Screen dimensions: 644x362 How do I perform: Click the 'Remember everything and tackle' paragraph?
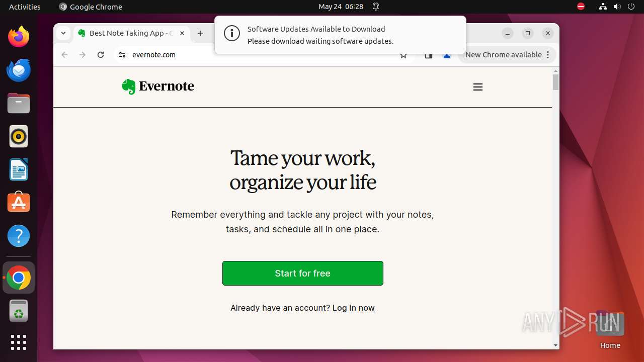(x=302, y=222)
